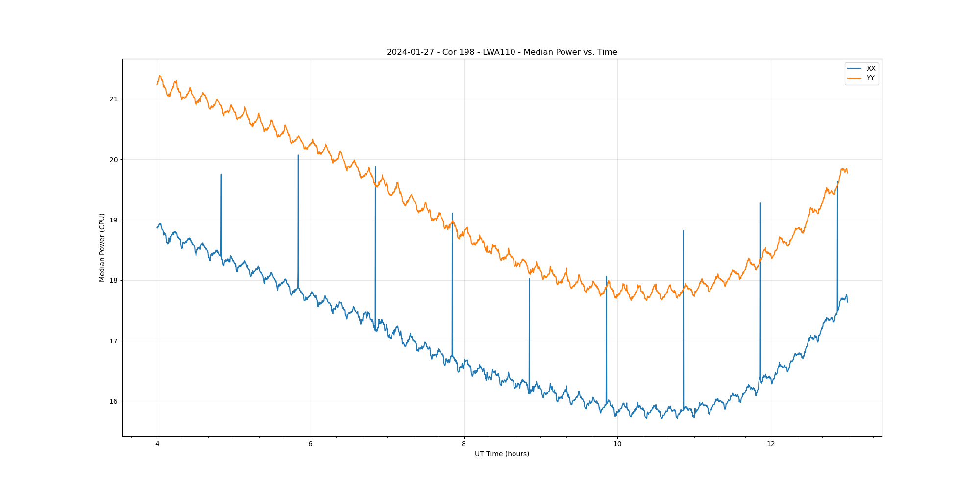The image size is (980, 490).
Task: Click x-axis tick label 4
Action: tap(157, 444)
